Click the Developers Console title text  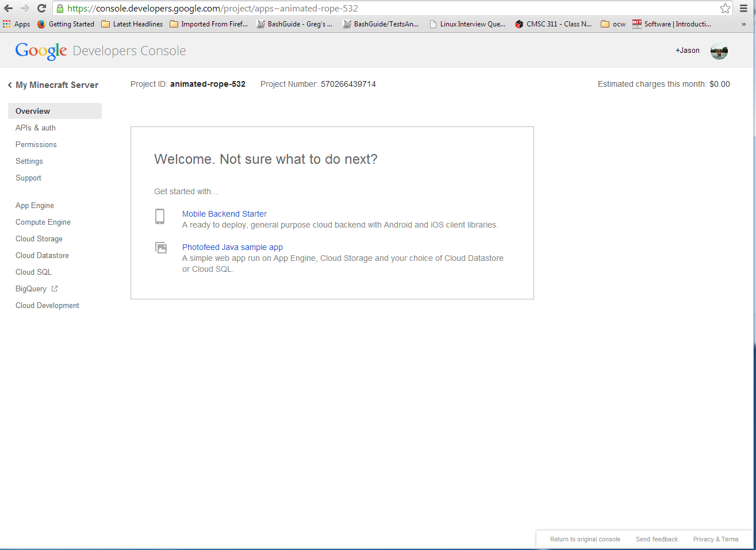(129, 51)
